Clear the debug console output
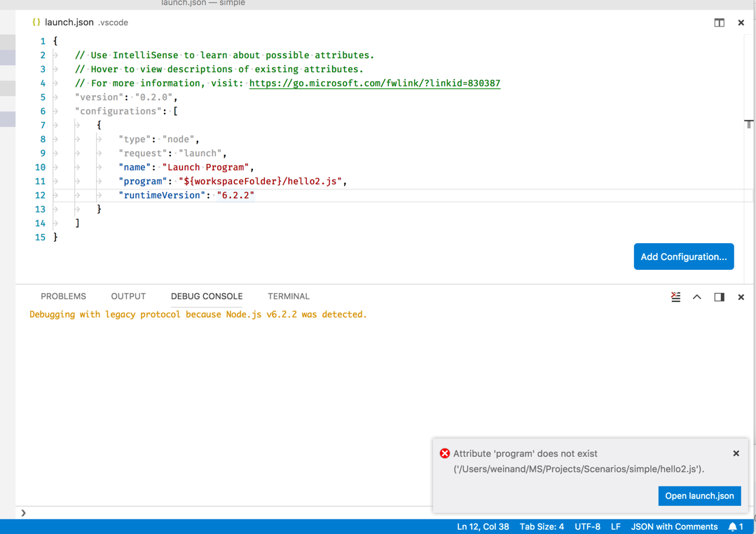756x534 pixels. (675, 296)
